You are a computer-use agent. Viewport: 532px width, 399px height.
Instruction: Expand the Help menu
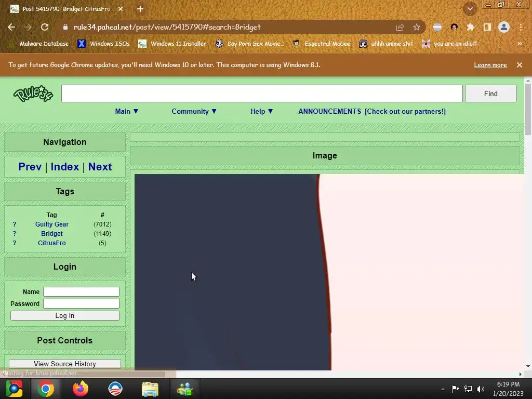coord(262,111)
